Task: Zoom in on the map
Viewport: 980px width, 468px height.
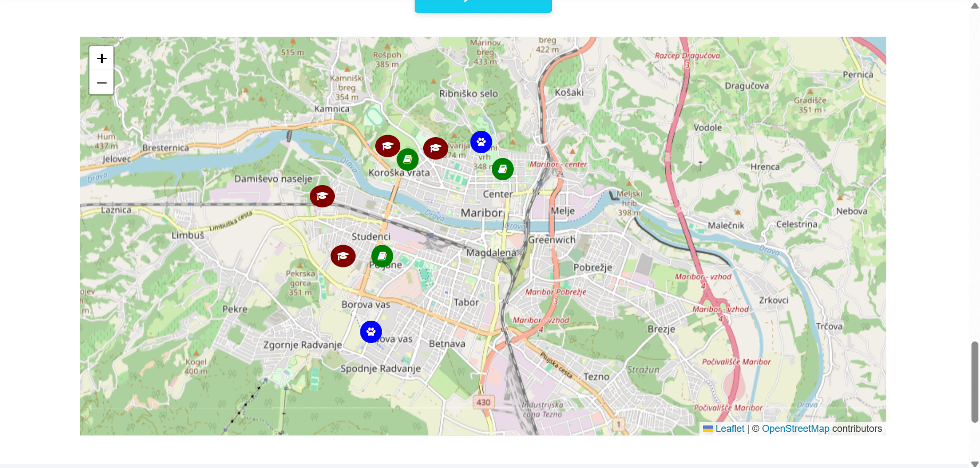Action: (x=102, y=59)
